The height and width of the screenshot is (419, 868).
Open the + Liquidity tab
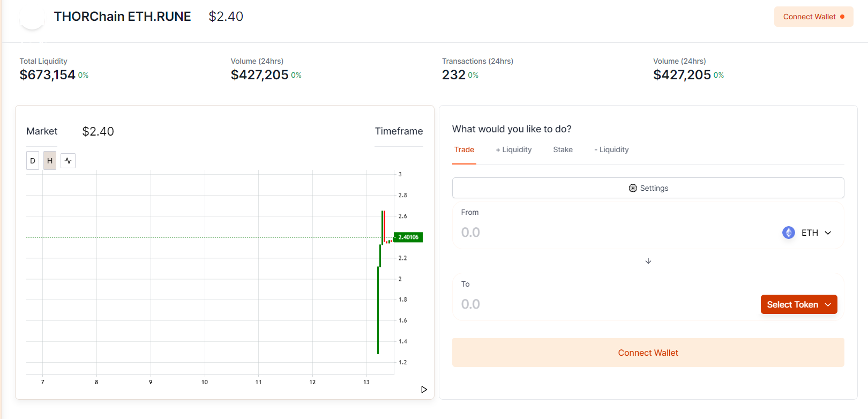coord(513,149)
